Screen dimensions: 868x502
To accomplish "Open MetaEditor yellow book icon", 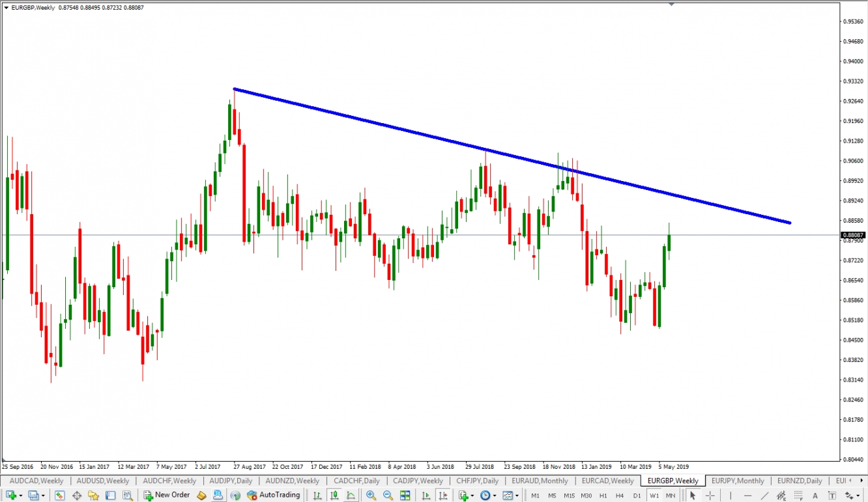I will (201, 495).
